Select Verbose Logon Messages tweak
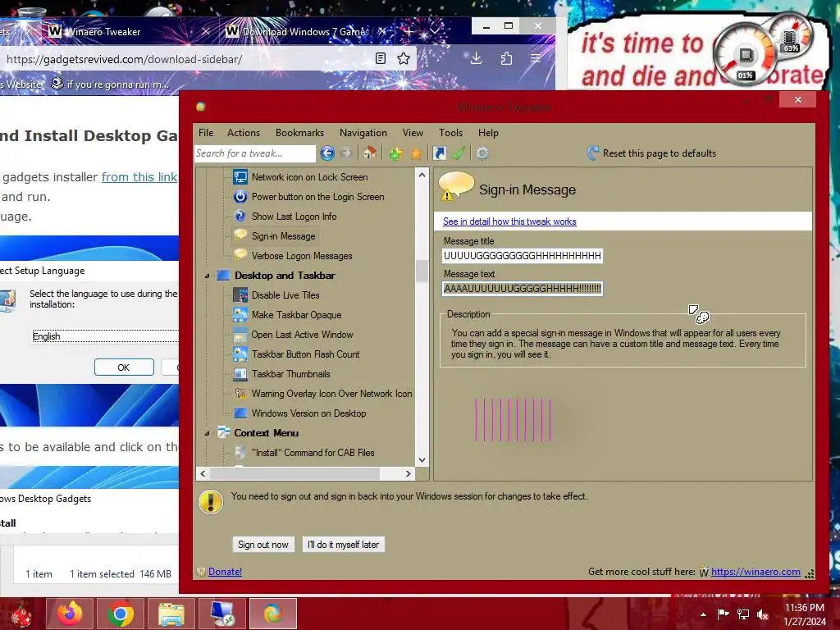Viewport: 840px width, 630px height. pos(302,256)
